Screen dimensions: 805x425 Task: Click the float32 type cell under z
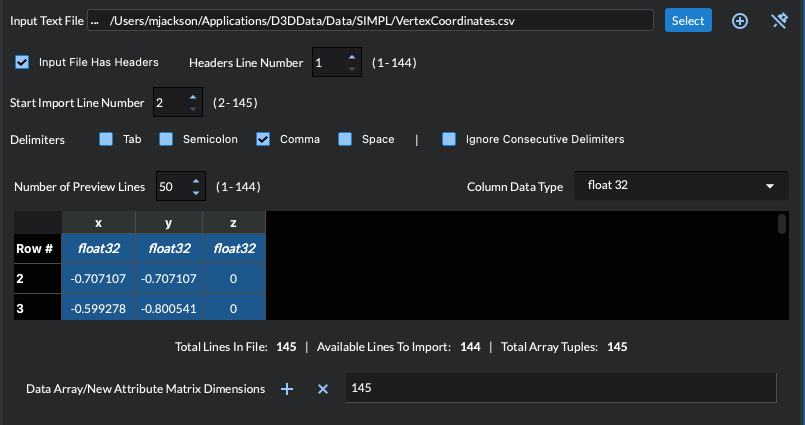234,248
